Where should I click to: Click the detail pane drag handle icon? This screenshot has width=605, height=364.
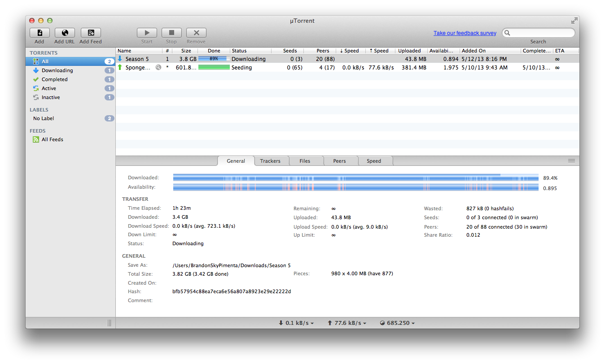pos(571,160)
